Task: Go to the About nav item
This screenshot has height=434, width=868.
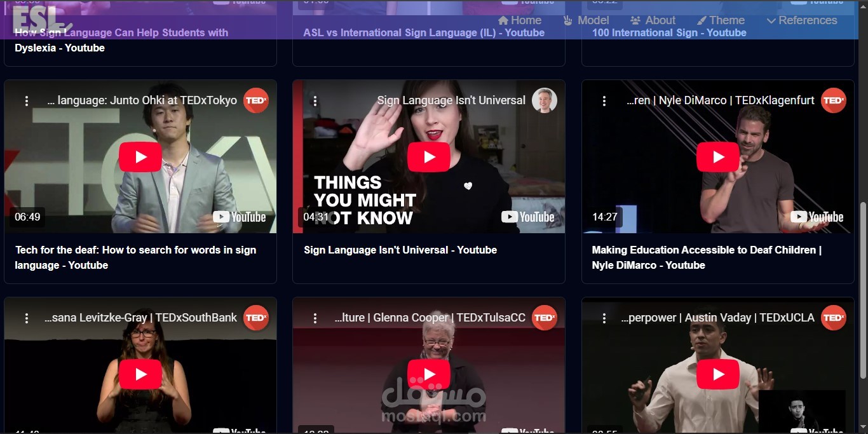Action: coord(653,20)
